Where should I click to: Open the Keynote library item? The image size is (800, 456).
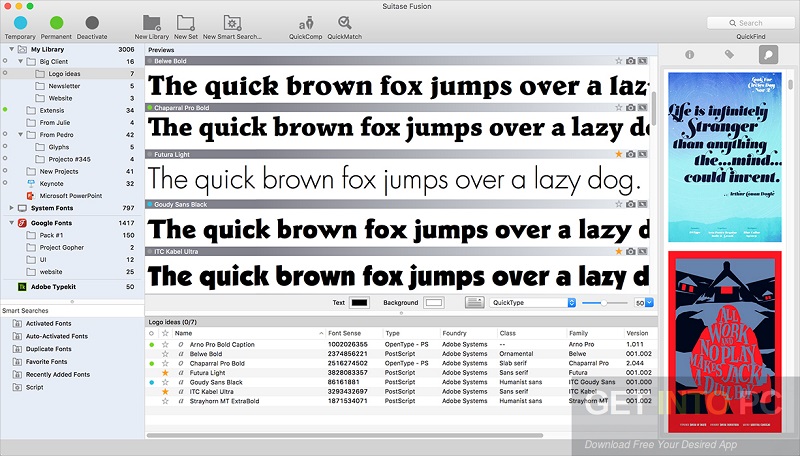pos(52,184)
